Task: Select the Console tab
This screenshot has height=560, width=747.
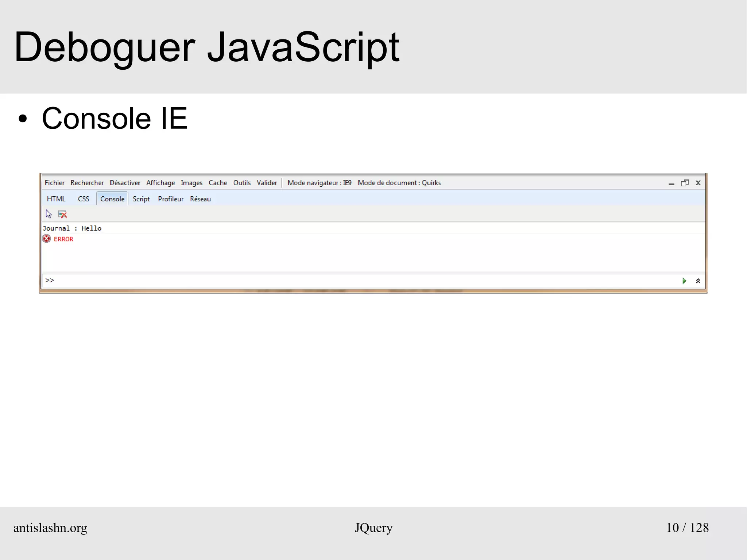Action: [x=112, y=199]
